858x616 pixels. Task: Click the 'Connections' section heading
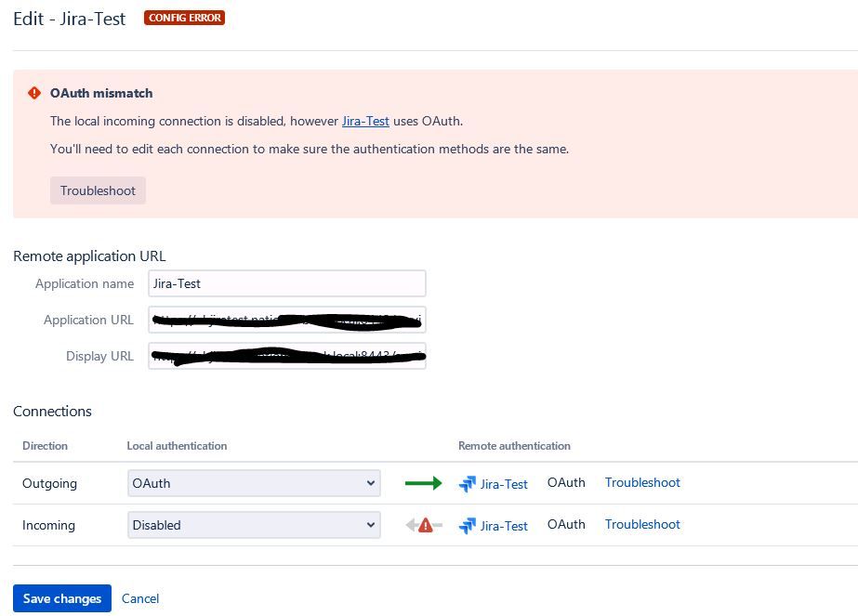click(x=53, y=412)
